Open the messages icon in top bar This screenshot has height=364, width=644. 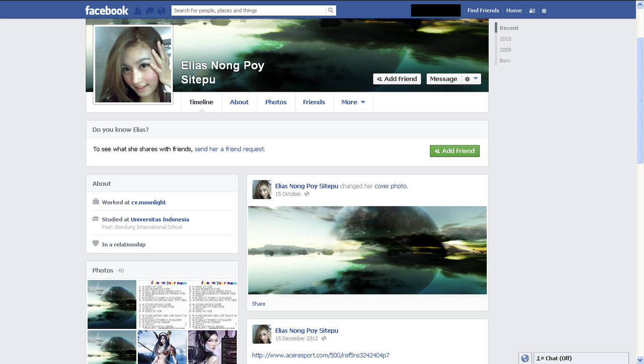tap(149, 11)
